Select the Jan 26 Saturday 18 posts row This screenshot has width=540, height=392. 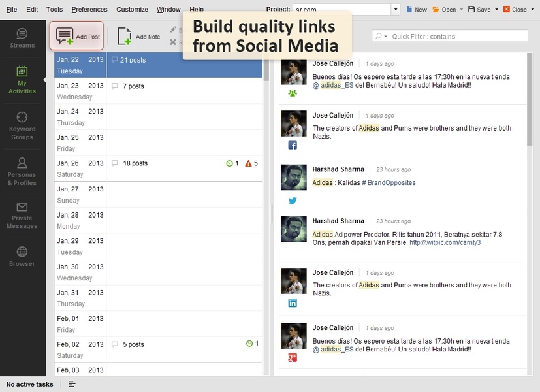pos(159,169)
